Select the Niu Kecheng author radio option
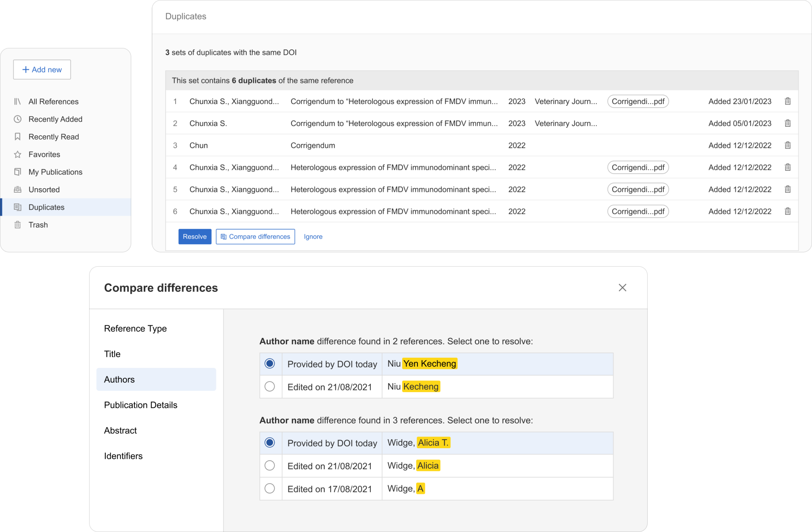812x532 pixels. (270, 386)
